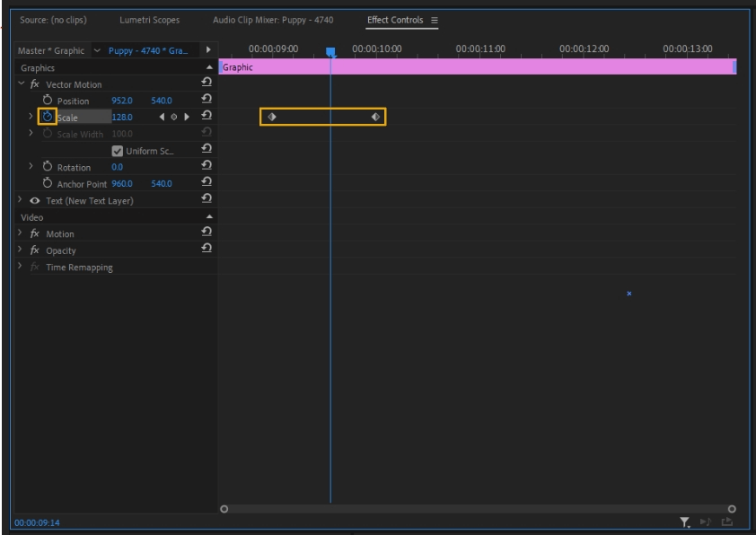Click the Scale value 128.0
The image size is (756, 535).
123,117
